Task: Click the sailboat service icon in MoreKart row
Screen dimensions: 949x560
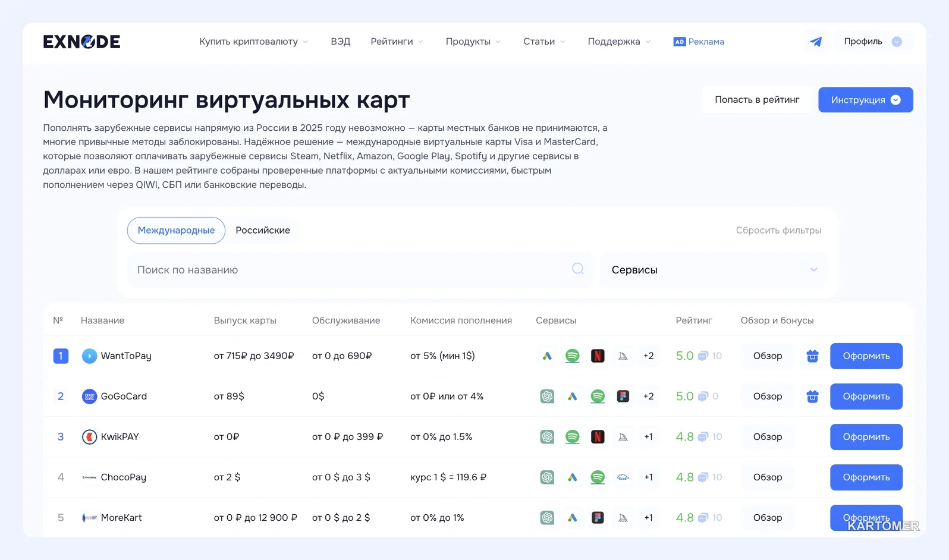Action: click(x=623, y=518)
